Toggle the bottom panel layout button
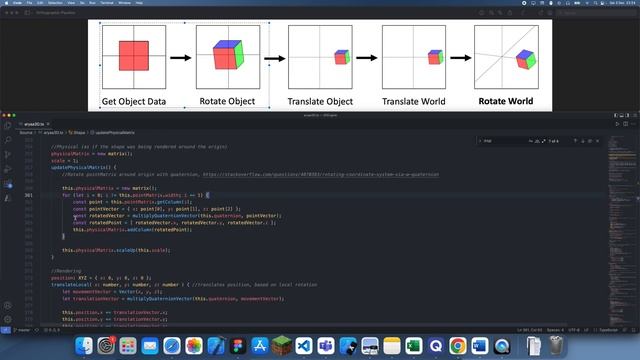The height and width of the screenshot is (360, 640). click(622, 116)
